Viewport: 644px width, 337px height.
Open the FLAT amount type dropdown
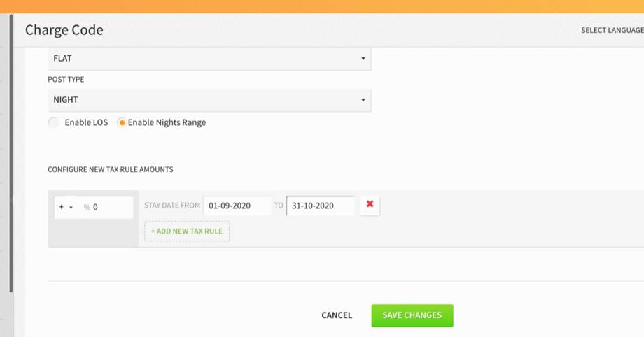[x=209, y=58]
